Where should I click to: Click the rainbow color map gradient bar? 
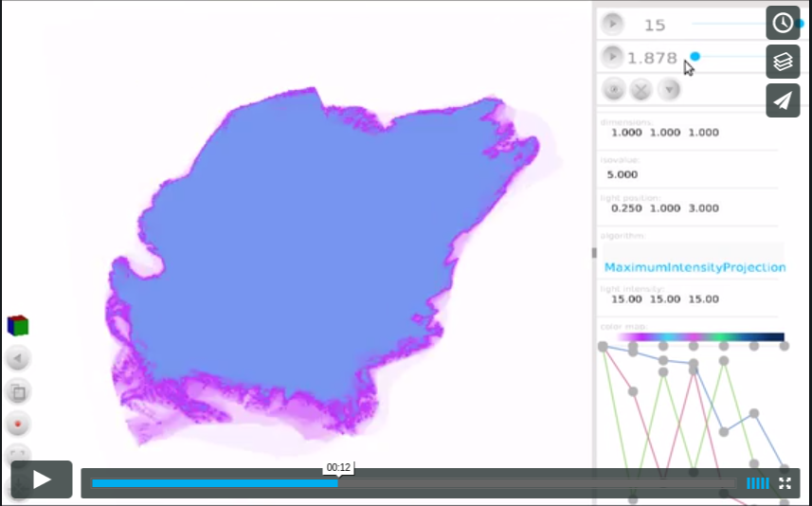(x=700, y=336)
